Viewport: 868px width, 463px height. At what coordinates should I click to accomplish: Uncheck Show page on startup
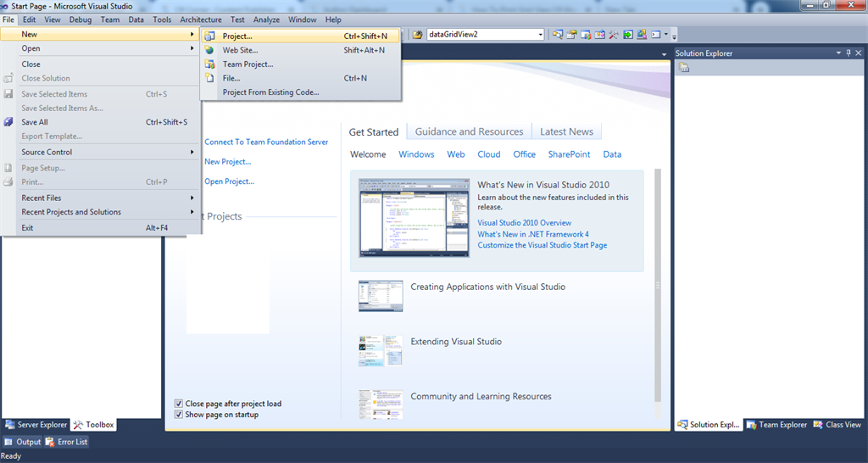[x=179, y=415]
